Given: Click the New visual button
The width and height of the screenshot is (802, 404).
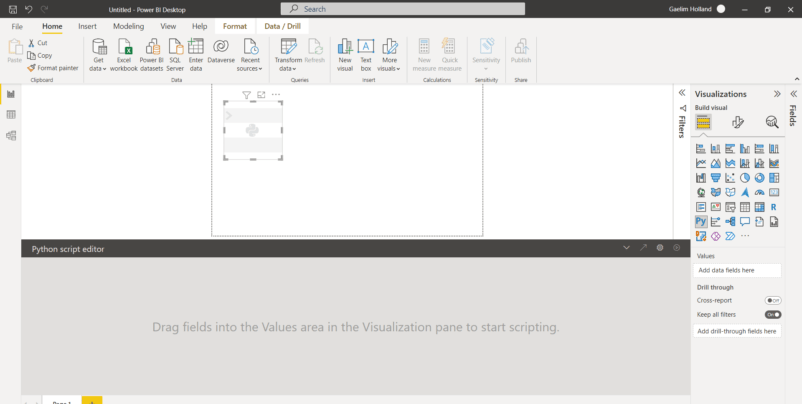Looking at the screenshot, I should pyautogui.click(x=345, y=55).
